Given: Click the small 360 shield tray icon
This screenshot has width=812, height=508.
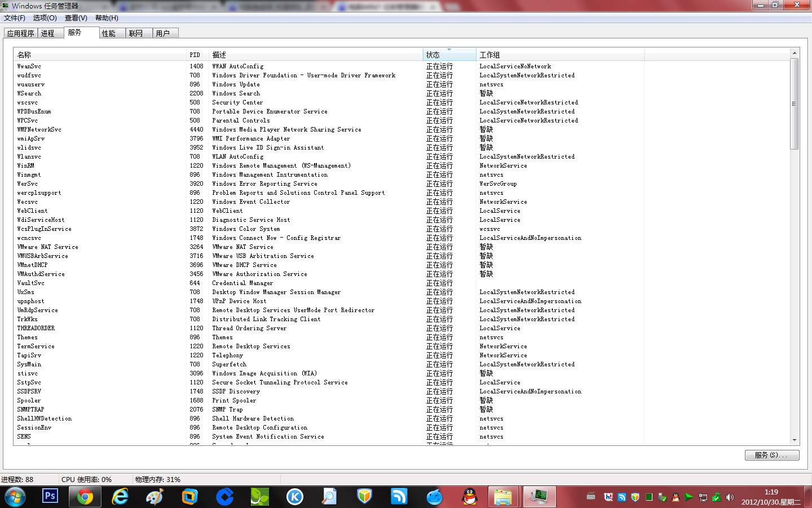Looking at the screenshot, I should pyautogui.click(x=635, y=497).
